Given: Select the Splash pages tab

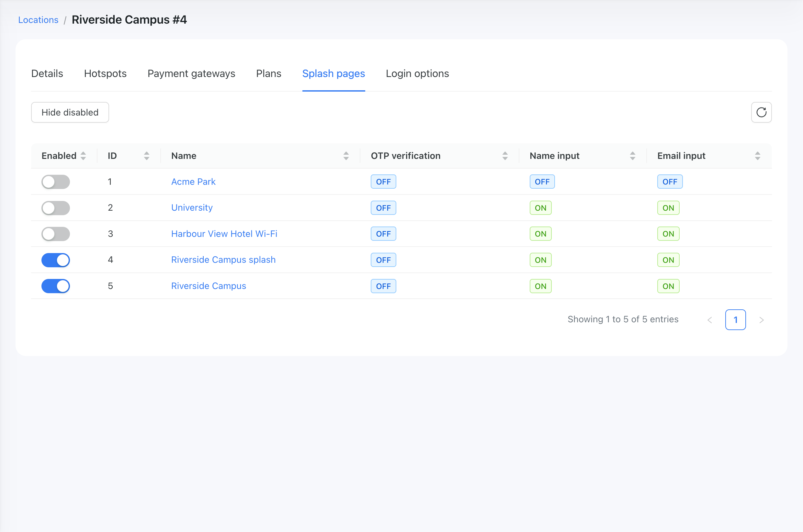Looking at the screenshot, I should 334,74.
